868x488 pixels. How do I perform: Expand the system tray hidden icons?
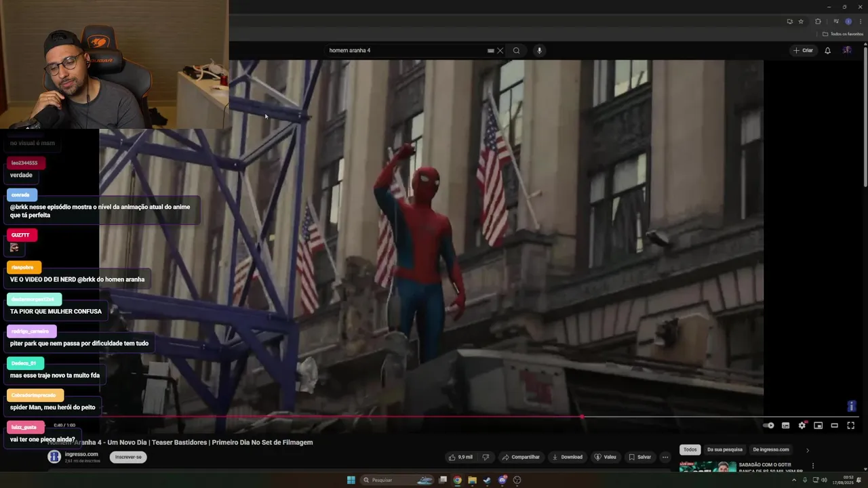coord(794,480)
